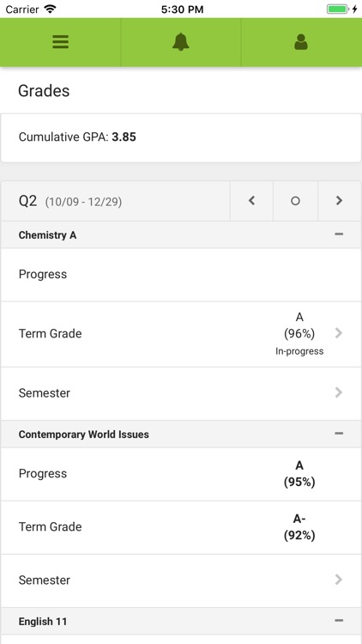Select Contemporary World Issues Term Grade row
This screenshot has height=644, width=362.
click(181, 527)
